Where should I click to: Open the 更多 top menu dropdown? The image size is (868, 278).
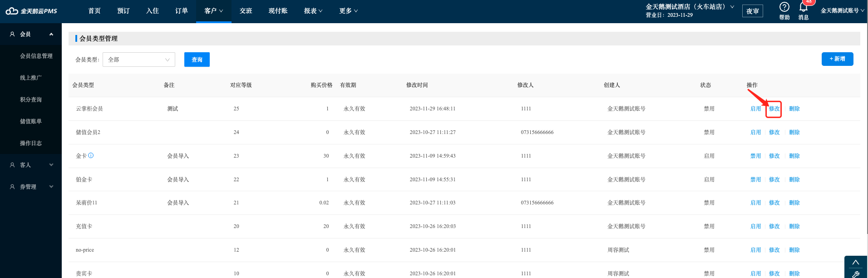[x=349, y=11]
